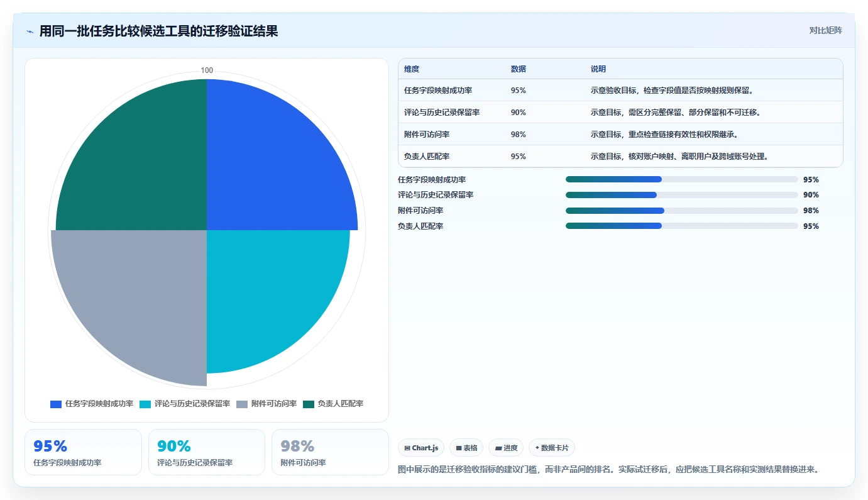Click the blue 任务字段映射成功率 legend swatch

point(56,404)
